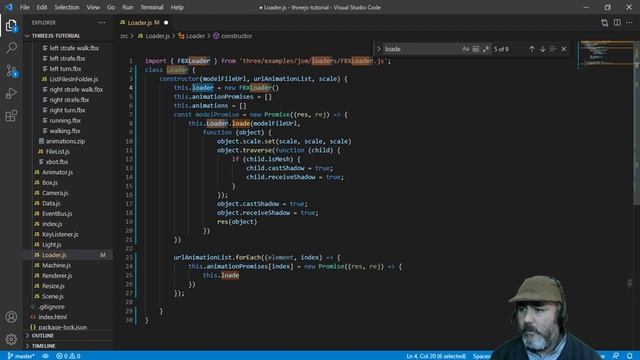This screenshot has height=360, width=640.
Task: Open the Terminal menu
Action: pyautogui.click(x=152, y=7)
